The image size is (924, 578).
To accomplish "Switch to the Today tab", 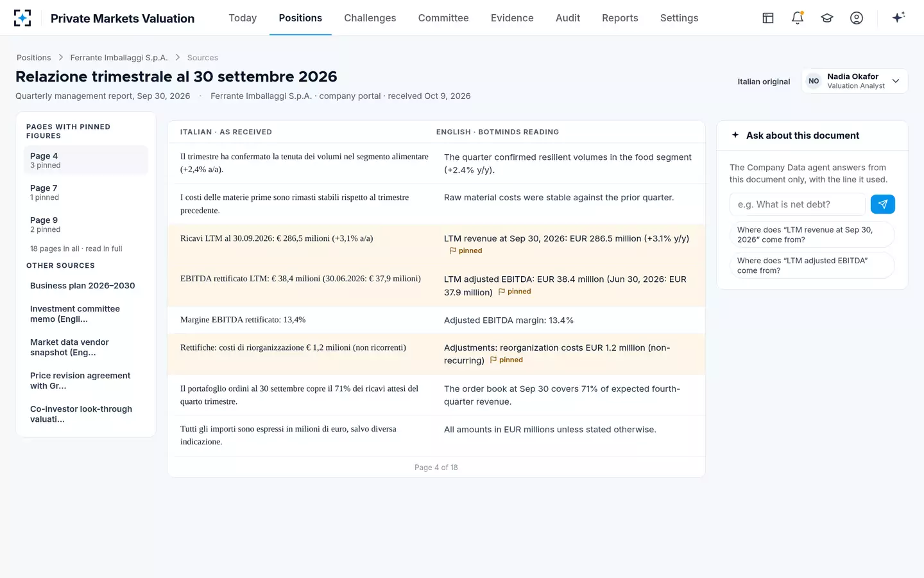I will click(243, 18).
